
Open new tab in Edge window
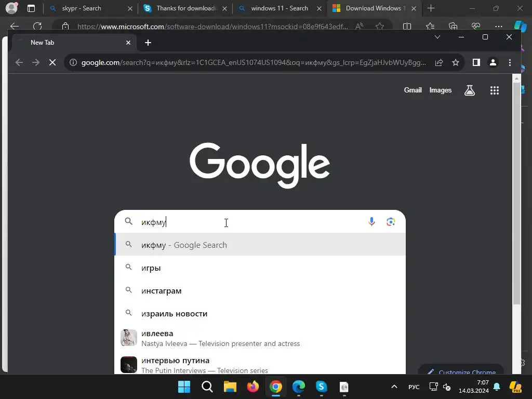coord(431,8)
